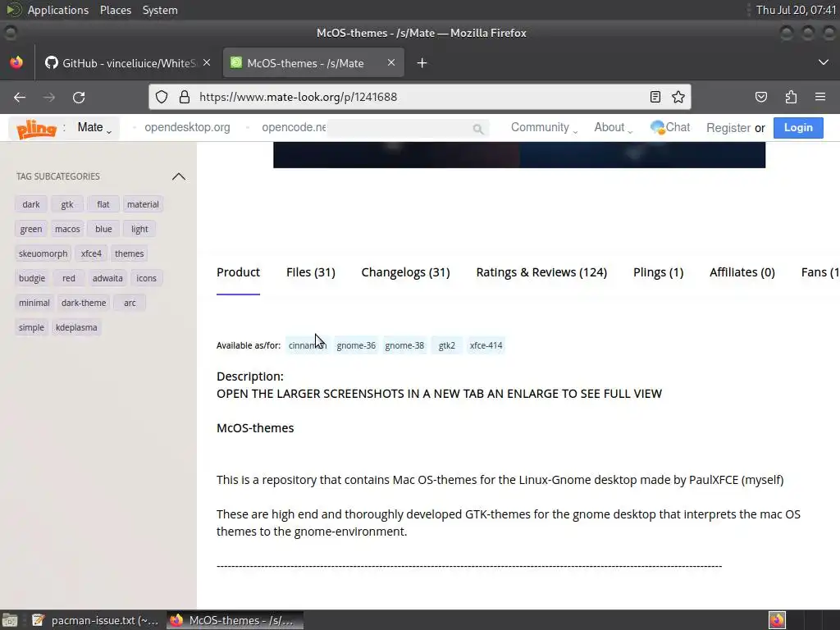Filter by adwaita tag

(x=107, y=278)
